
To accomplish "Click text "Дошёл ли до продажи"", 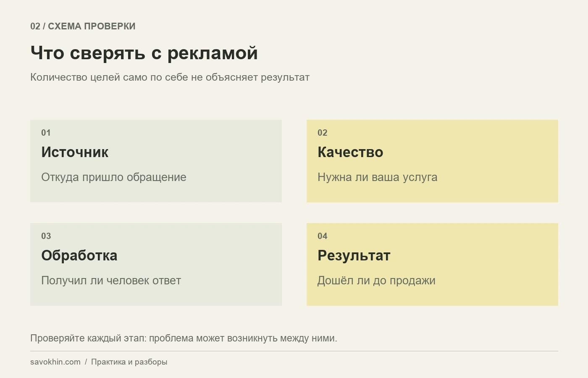I will 376,281.
